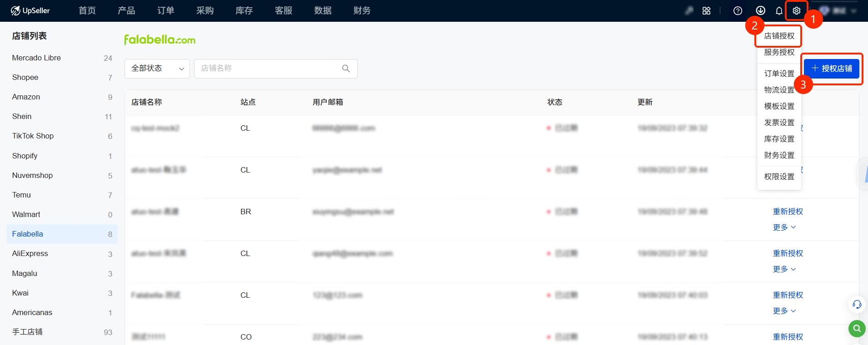This screenshot has height=345, width=868.
Task: Open the user account dropdown arrow
Action: (x=854, y=11)
